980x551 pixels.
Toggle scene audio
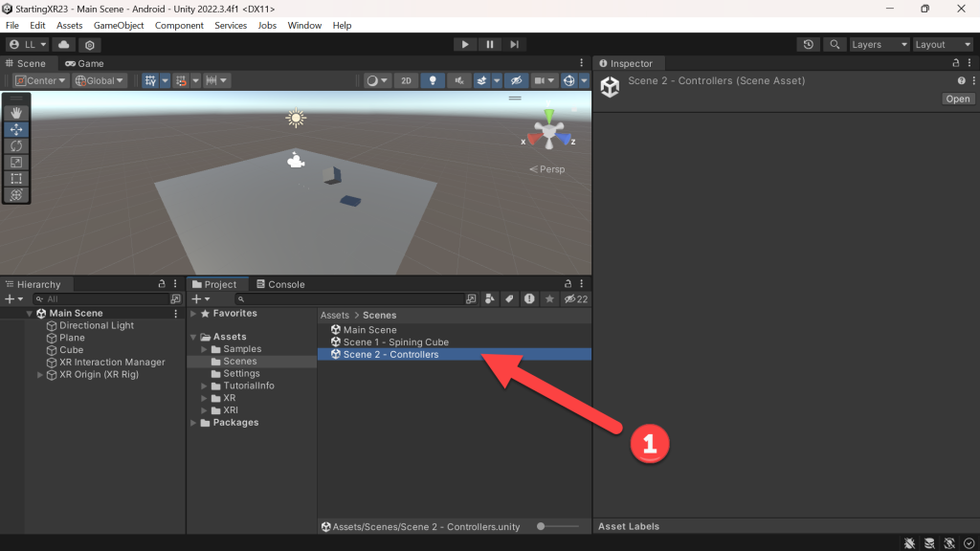coord(458,80)
